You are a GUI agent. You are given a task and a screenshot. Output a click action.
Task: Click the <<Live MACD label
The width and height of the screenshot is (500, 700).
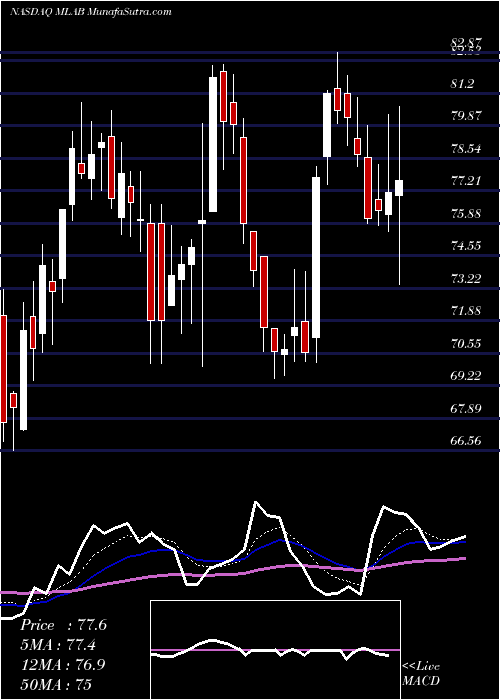click(x=421, y=673)
